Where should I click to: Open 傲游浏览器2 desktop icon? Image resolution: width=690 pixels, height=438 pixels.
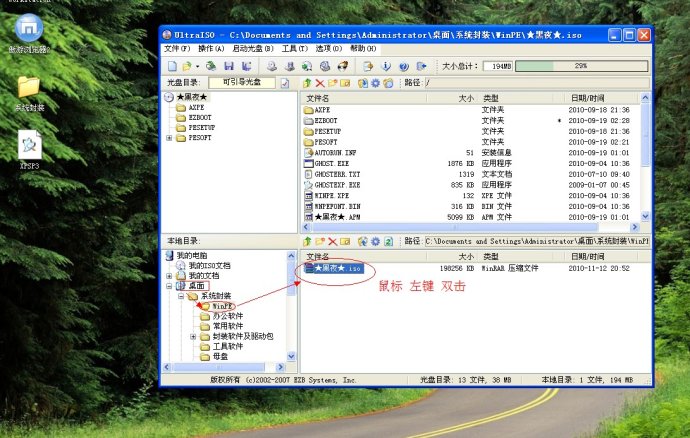[x=29, y=34]
